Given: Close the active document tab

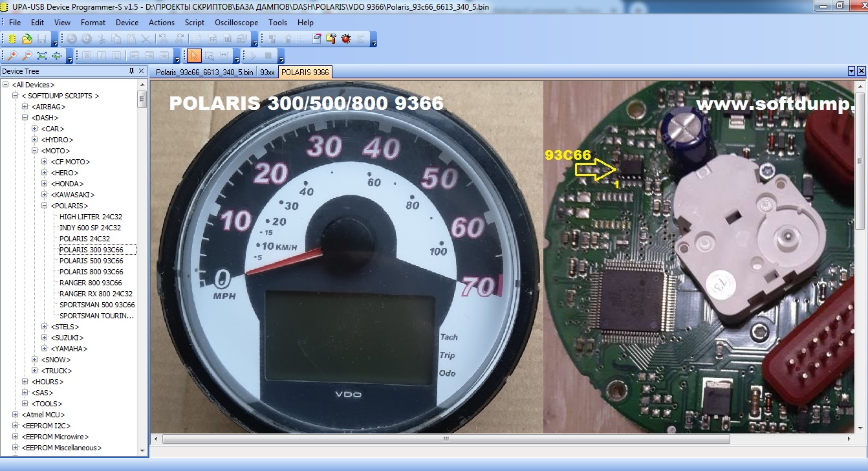Looking at the screenshot, I should point(861,71).
